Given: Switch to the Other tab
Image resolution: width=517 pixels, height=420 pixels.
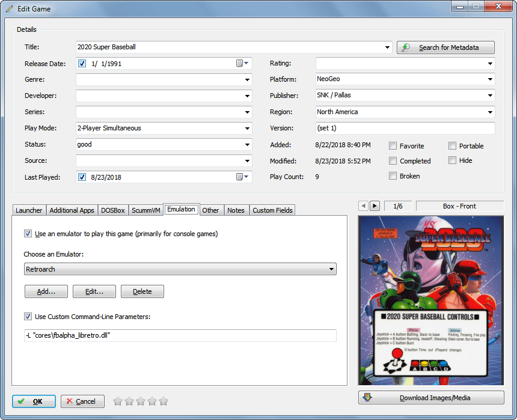Looking at the screenshot, I should [x=210, y=210].
